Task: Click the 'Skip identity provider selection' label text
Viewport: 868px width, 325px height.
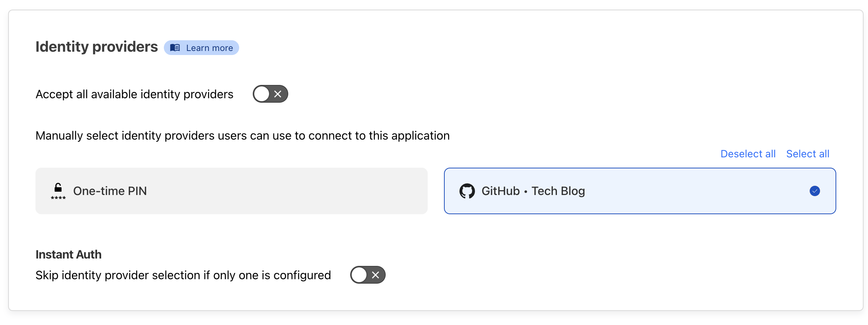Action: coord(183,275)
